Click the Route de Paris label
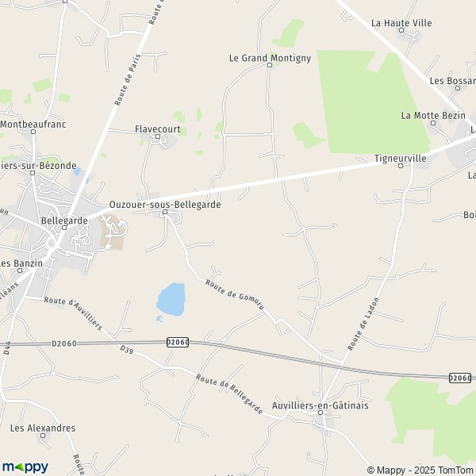Image resolution: width=476 pixels, height=476 pixels. (x=128, y=80)
